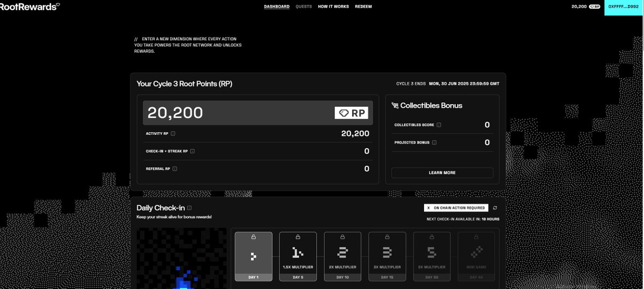Show info for Referral RP
The image size is (644, 289).
[x=175, y=169]
